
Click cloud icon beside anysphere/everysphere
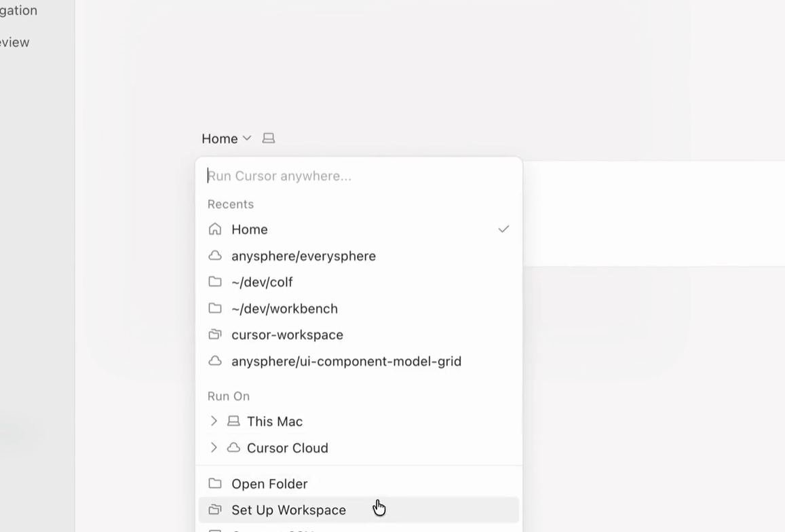pyautogui.click(x=215, y=255)
